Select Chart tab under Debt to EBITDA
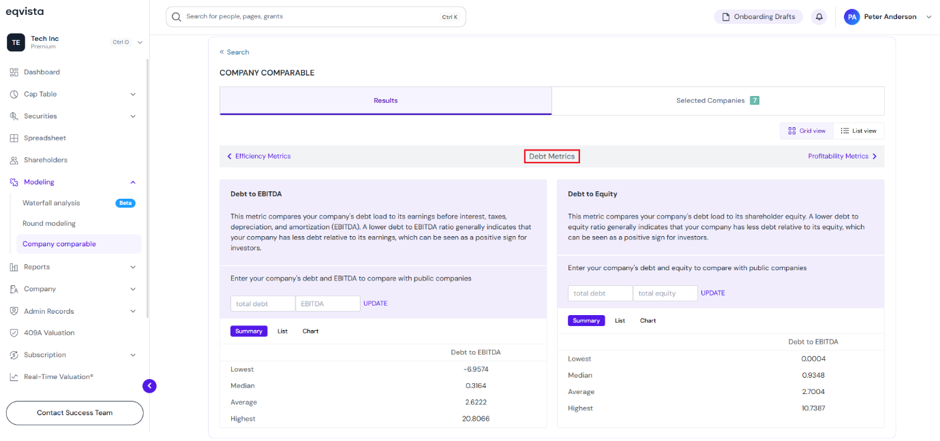The width and height of the screenshot is (940, 441). (x=311, y=331)
